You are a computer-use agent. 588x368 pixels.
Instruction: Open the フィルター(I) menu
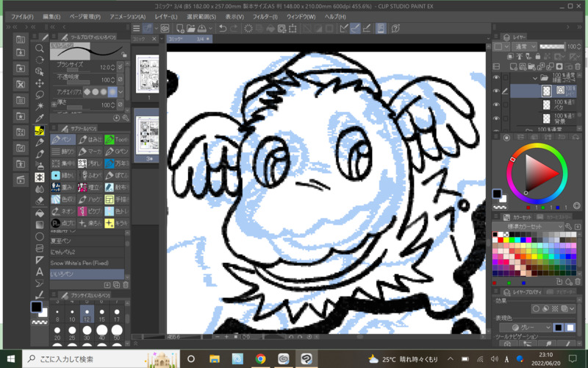[x=265, y=17]
